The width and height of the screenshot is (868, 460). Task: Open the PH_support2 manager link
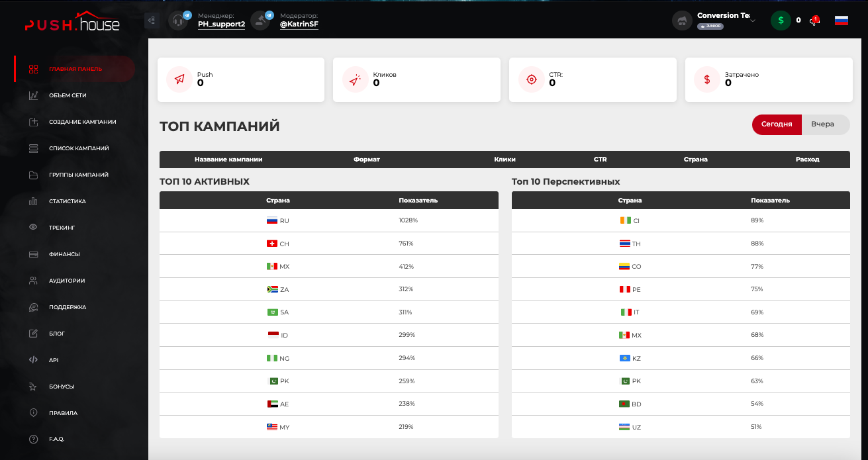coord(221,24)
